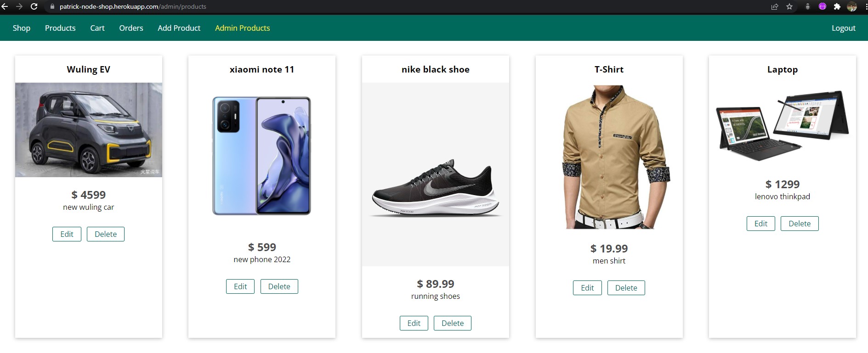Click the padlock site info icon

[x=52, y=6]
